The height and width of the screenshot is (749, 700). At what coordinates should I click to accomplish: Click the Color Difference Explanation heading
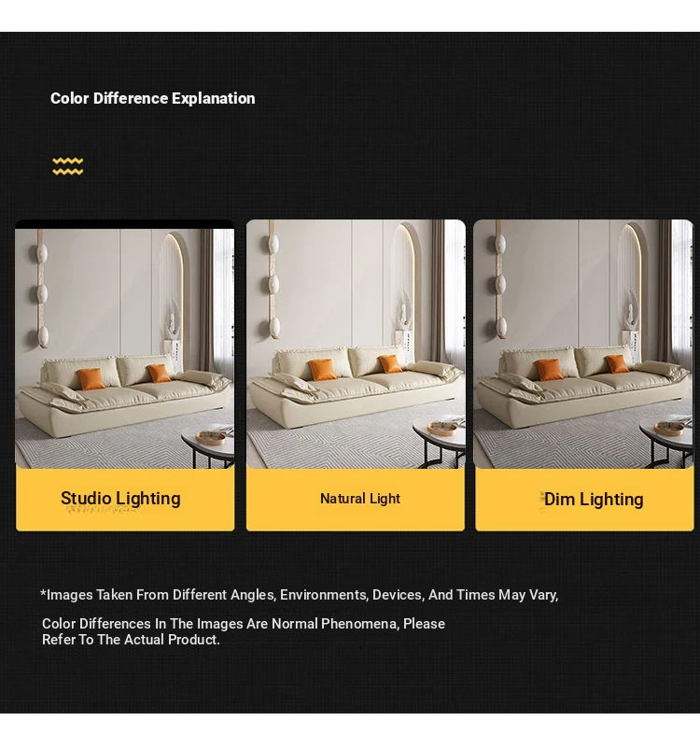[x=153, y=98]
